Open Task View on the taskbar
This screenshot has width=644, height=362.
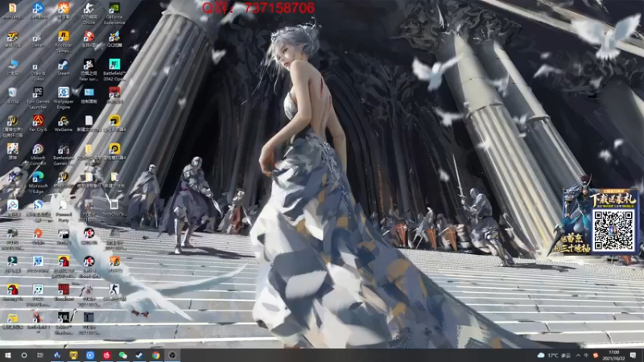coord(39,355)
